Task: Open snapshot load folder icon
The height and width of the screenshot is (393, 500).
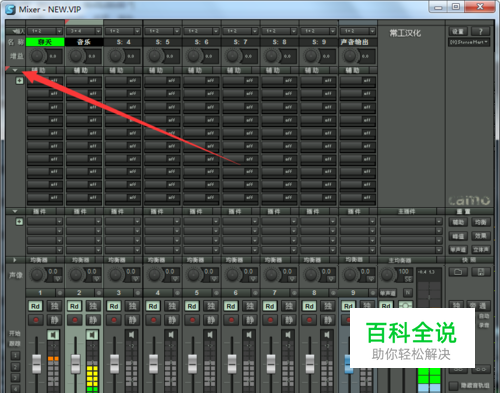Action: (458, 272)
